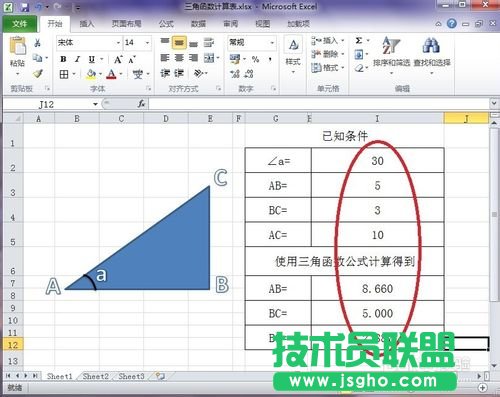This screenshot has height=397, width=500.
Task: Expand the underline style dropdown arrow
Action: tap(102, 60)
